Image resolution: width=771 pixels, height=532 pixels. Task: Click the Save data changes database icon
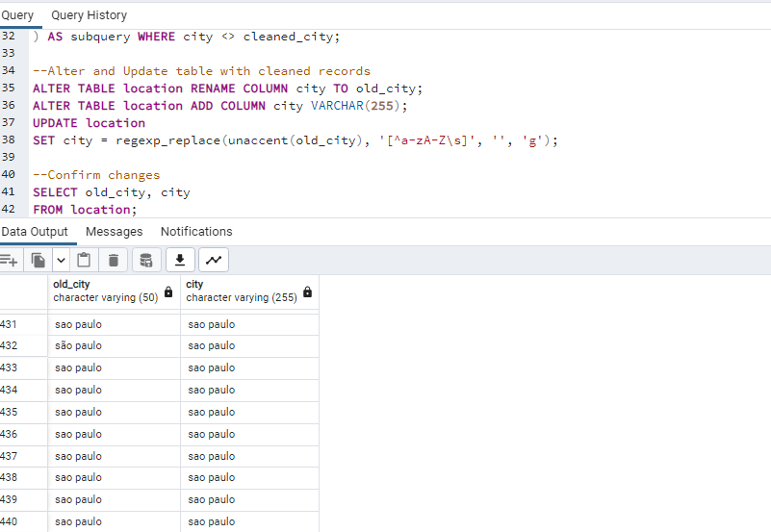point(146,261)
